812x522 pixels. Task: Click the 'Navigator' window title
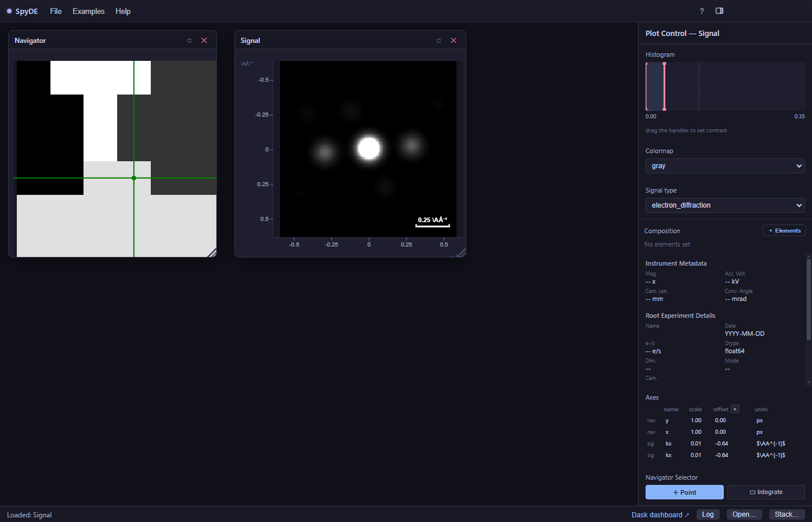click(x=30, y=41)
